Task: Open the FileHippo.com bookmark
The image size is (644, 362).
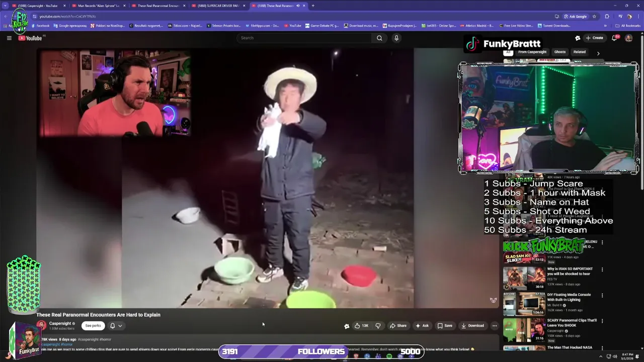Action: coord(262,26)
